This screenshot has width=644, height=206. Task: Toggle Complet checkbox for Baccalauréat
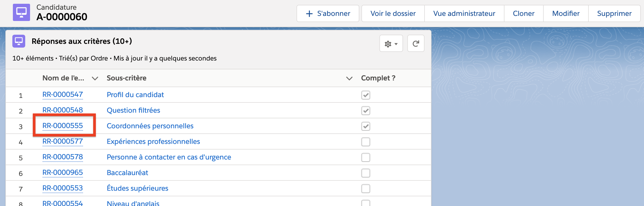pos(365,173)
